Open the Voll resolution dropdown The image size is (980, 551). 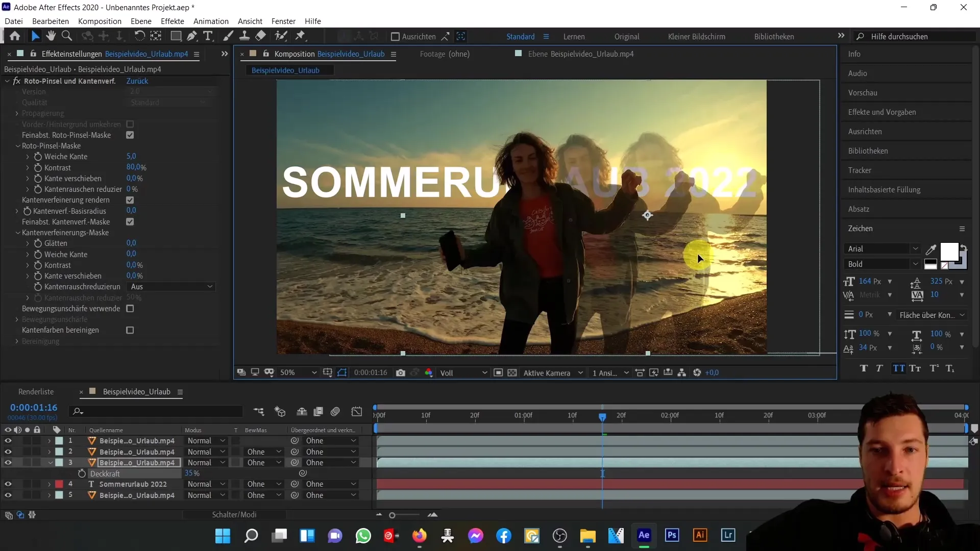(463, 373)
